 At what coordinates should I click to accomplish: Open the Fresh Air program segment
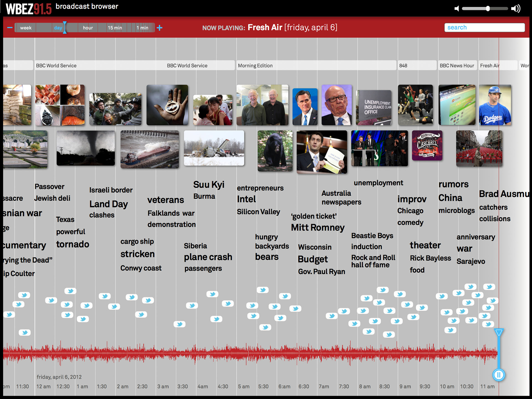point(498,65)
